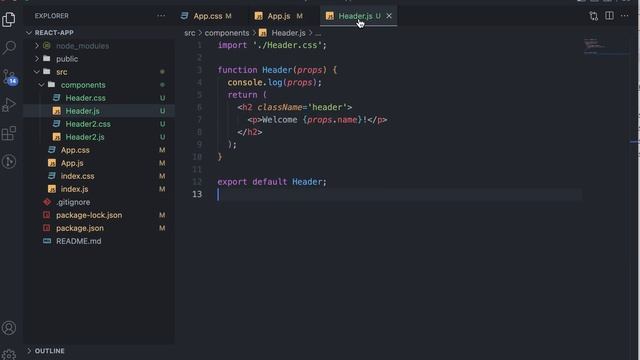The height and width of the screenshot is (360, 640).
Task: Open Header2.css in the file tree
Action: [x=88, y=124]
